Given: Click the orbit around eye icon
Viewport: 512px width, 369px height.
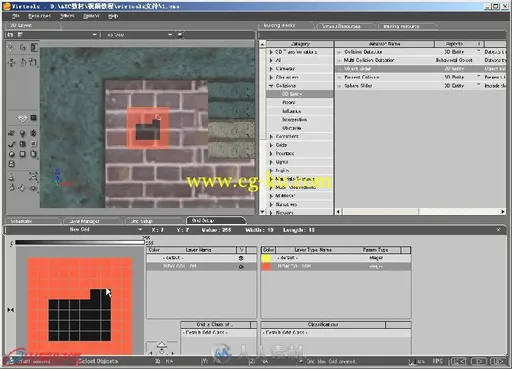Looking at the screenshot, I should tap(33, 188).
